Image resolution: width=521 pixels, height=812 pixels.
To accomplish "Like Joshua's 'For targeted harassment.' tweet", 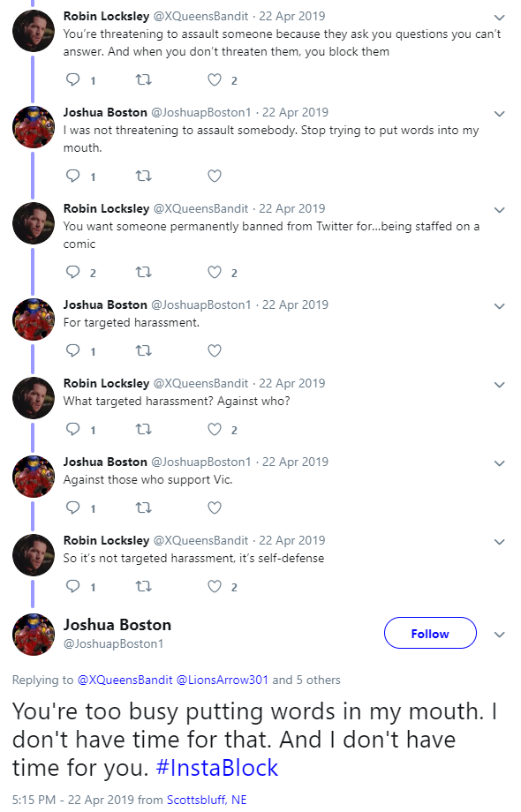I will click(215, 350).
